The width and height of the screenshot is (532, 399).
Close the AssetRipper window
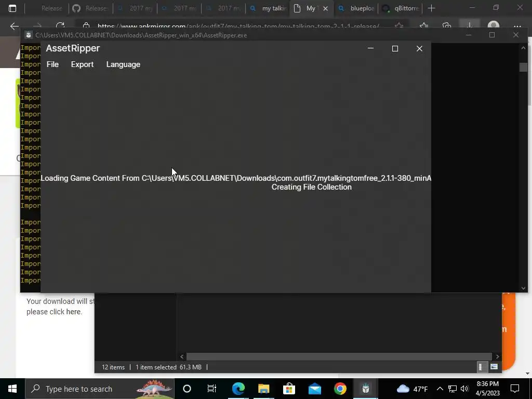pyautogui.click(x=419, y=48)
